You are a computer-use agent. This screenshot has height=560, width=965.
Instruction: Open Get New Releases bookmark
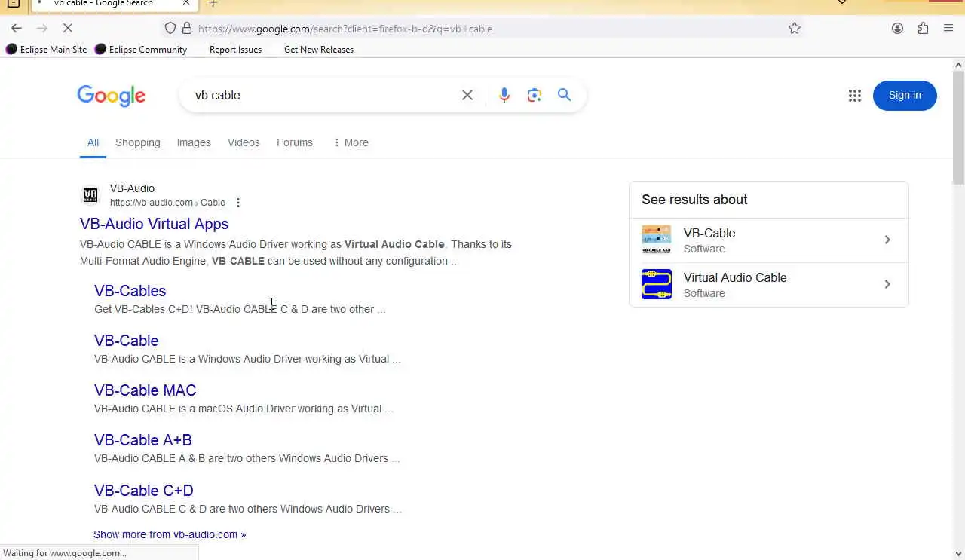(319, 50)
